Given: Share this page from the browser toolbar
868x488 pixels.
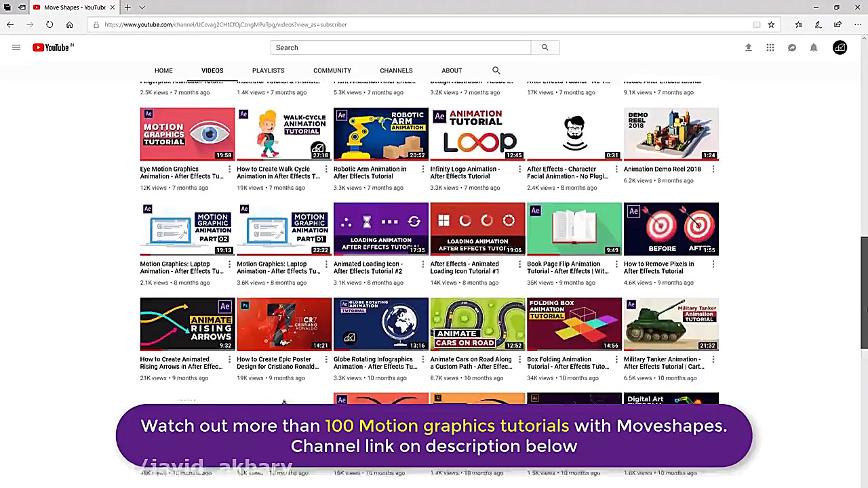Looking at the screenshot, I should point(838,24).
